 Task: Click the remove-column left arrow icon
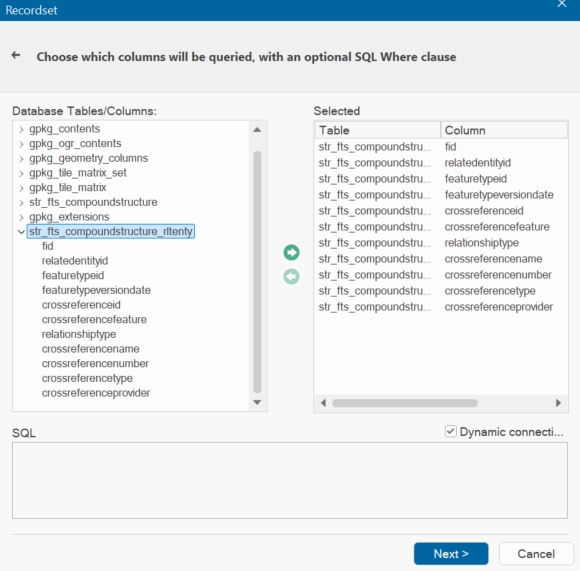(291, 277)
